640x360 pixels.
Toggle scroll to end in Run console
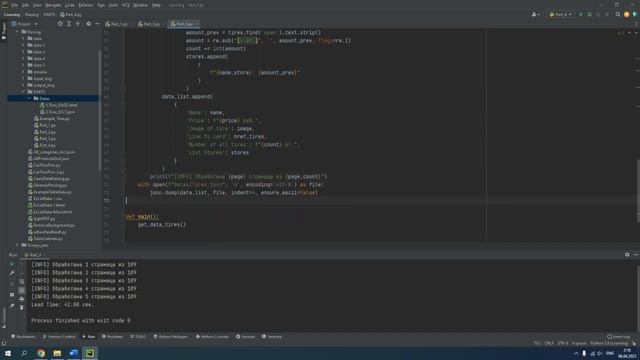tap(22, 290)
